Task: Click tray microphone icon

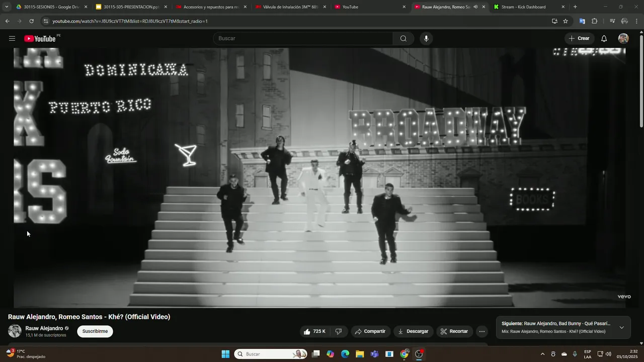Action: point(575,354)
